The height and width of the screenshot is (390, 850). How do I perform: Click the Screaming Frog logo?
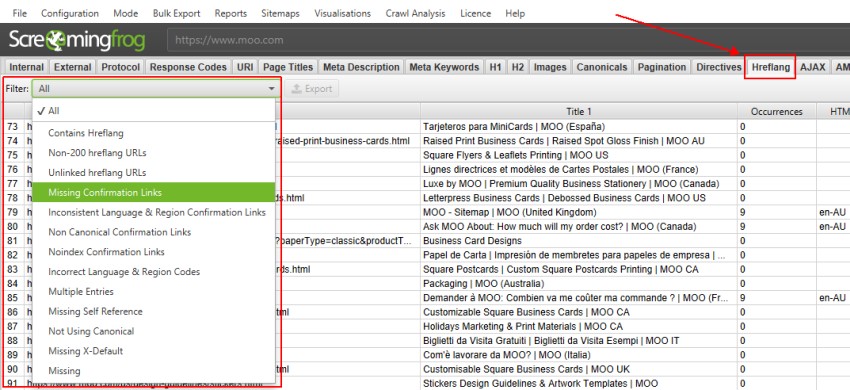coord(77,40)
